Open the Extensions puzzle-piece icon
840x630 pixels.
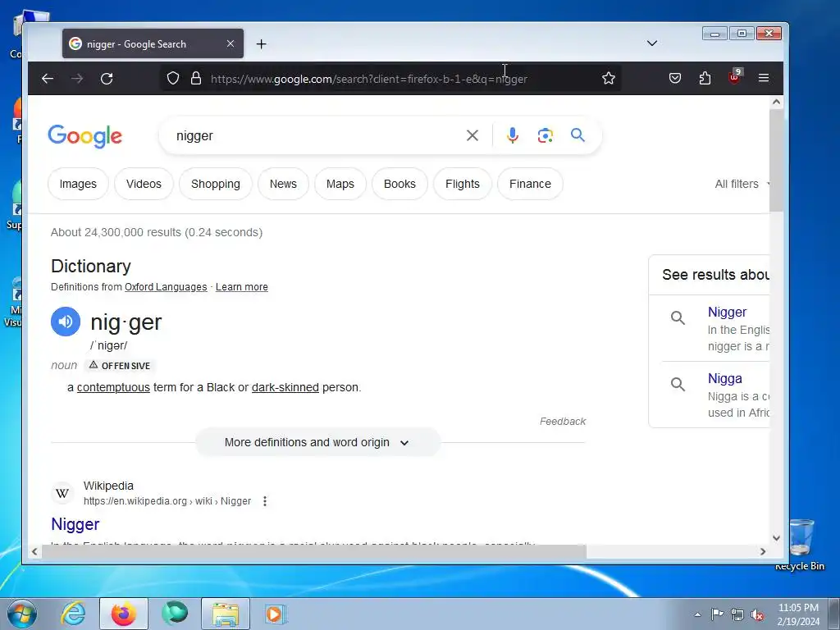point(705,78)
